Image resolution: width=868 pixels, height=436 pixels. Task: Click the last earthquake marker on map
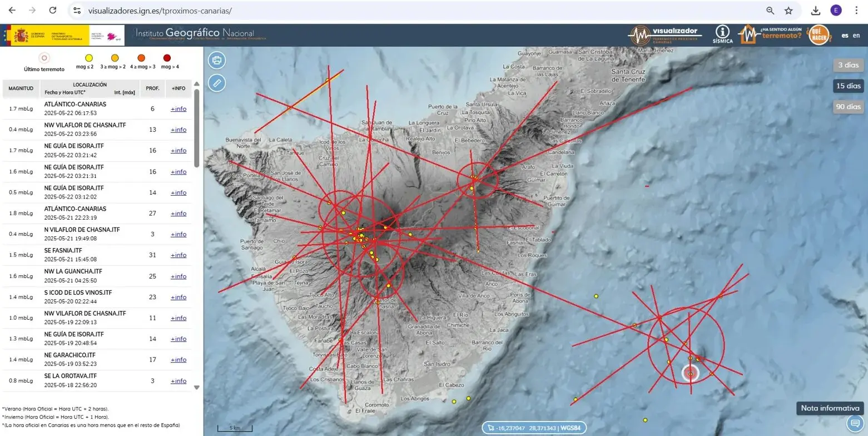[x=691, y=373]
